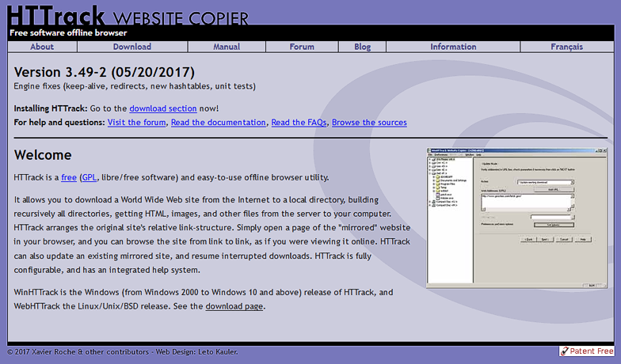Click the Patent Free badge icon

(x=586, y=351)
